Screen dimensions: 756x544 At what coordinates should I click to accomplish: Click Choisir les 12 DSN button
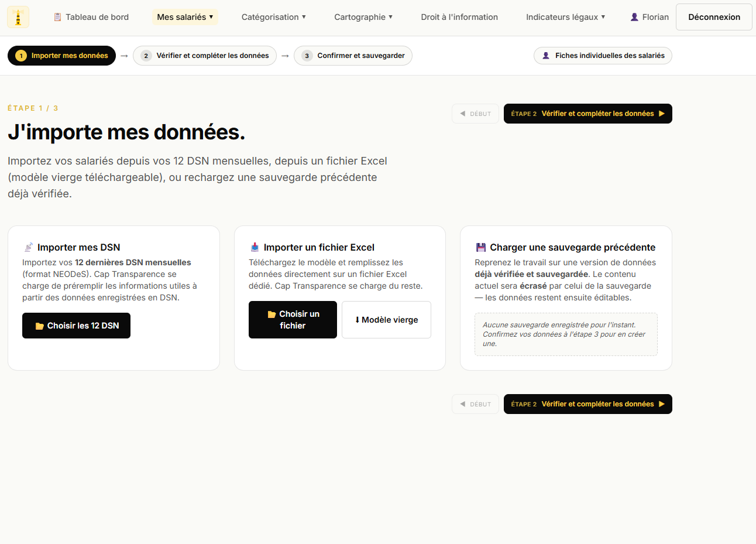click(x=76, y=326)
